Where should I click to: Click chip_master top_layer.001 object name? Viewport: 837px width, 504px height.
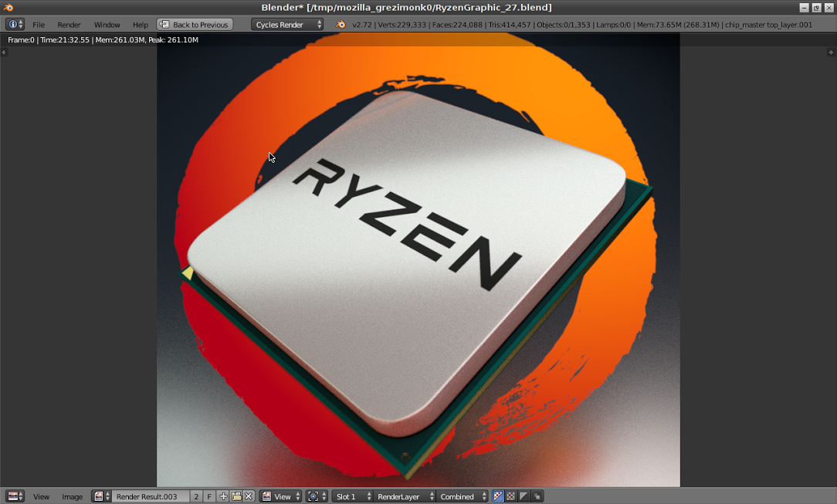click(769, 25)
